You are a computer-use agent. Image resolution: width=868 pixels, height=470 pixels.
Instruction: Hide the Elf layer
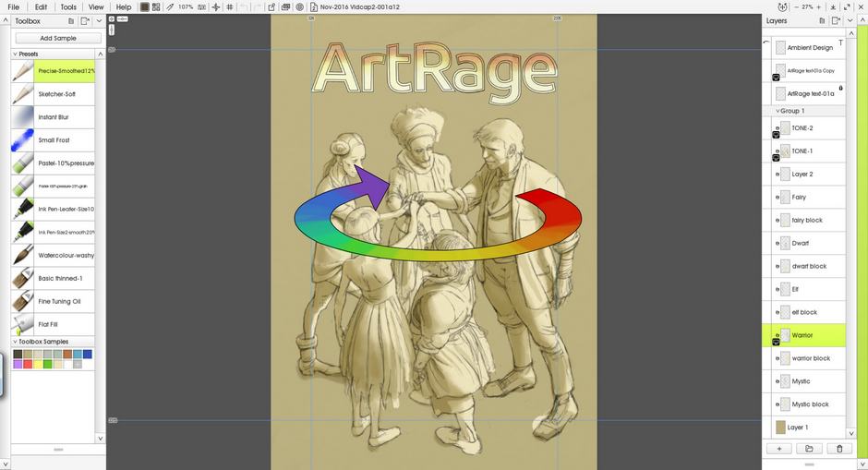click(778, 290)
